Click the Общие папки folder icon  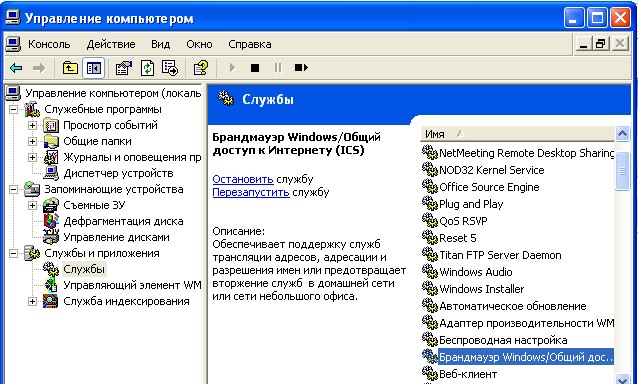(51, 141)
